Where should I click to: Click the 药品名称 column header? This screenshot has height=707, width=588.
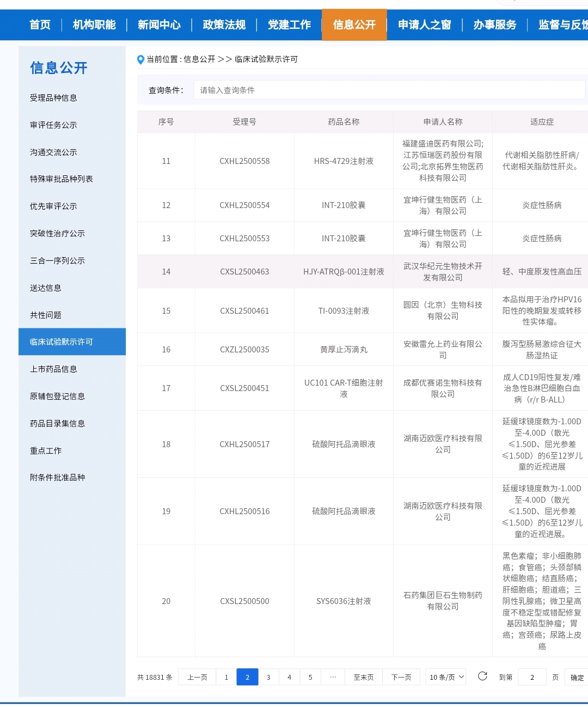[344, 122]
